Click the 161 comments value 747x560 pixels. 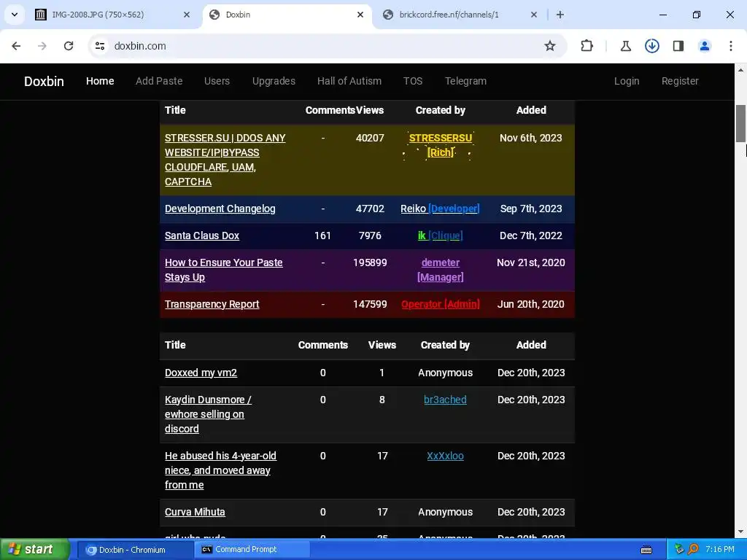pos(322,236)
